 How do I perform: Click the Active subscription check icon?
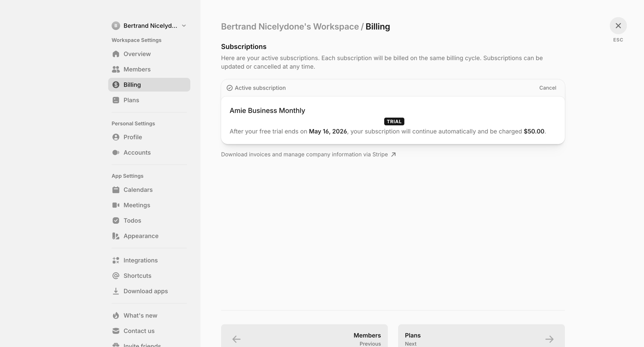230,88
